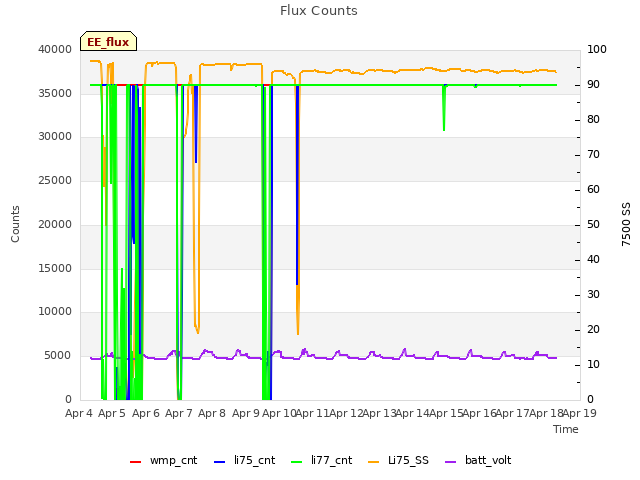The height and width of the screenshot is (480, 640).
Task: Click the 10 right axis tick label
Action: click(593, 364)
